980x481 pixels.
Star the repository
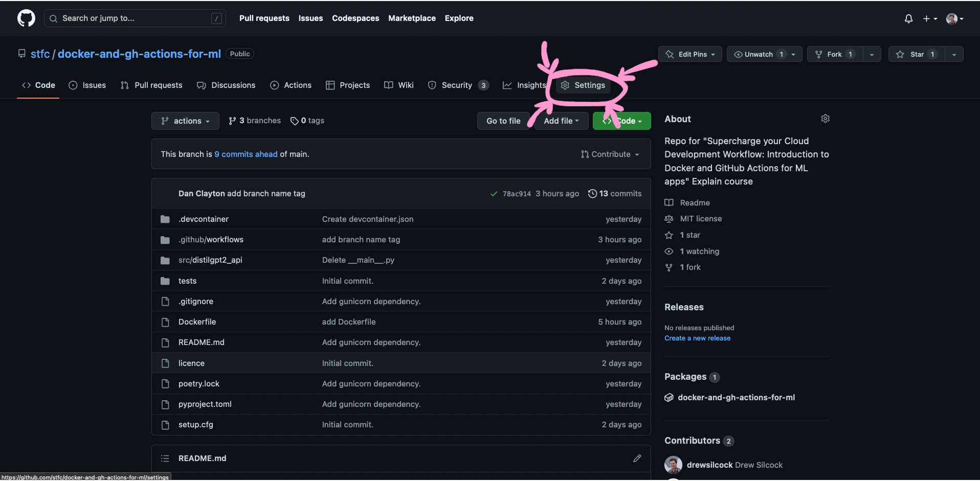point(916,54)
